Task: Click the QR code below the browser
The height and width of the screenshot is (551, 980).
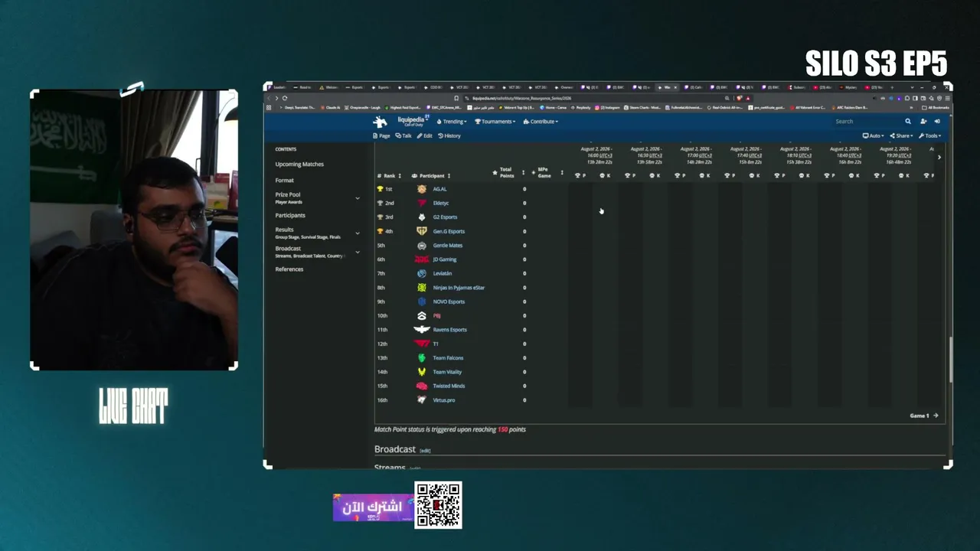Action: (438, 505)
